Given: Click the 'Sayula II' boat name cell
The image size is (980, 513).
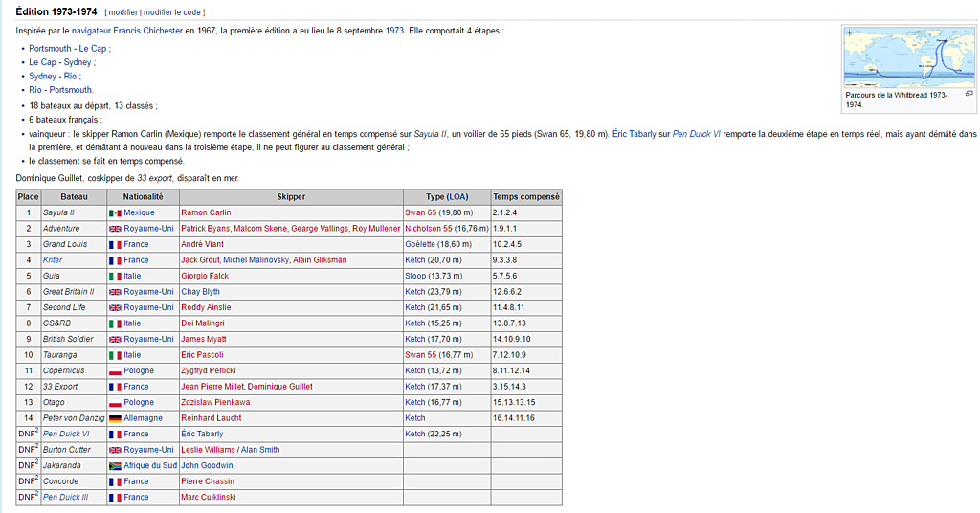Looking at the screenshot, I should click(x=74, y=213).
